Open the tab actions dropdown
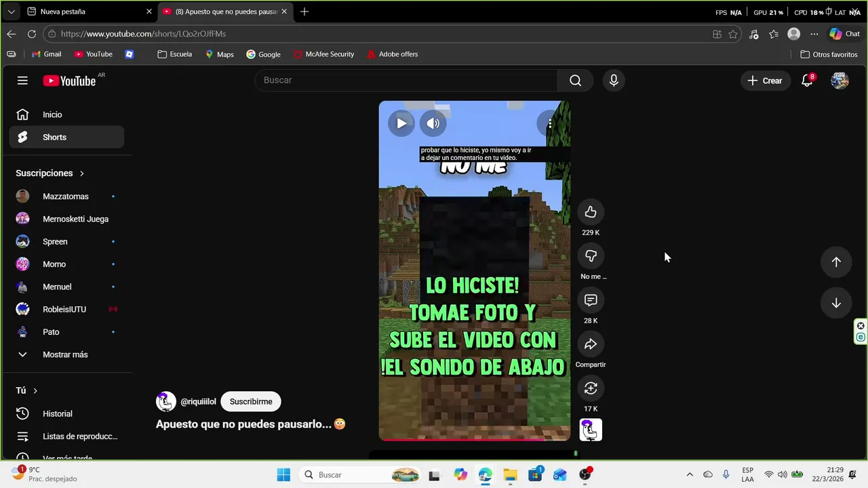Screen dimensions: 868x488 [11, 12]
